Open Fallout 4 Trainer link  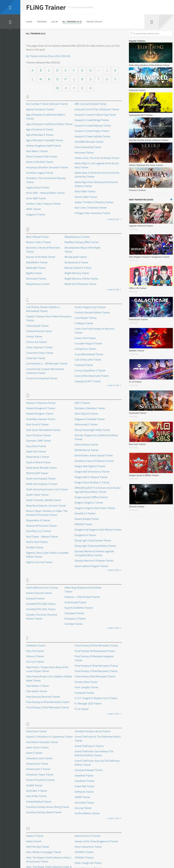click(x=35, y=656)
